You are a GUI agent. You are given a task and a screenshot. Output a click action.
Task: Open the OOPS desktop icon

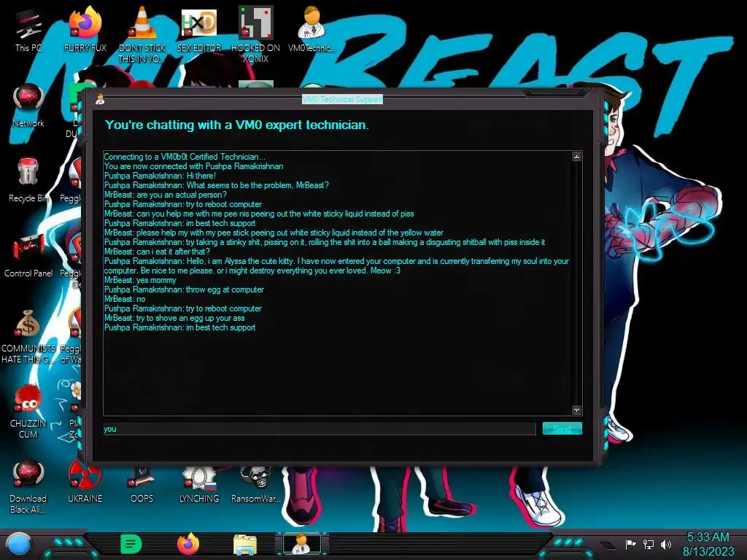142,486
